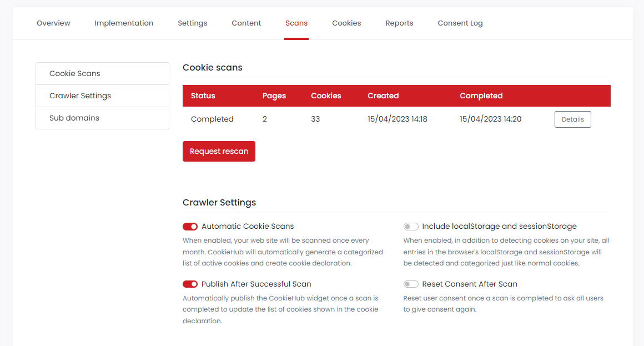
Task: Switch to the Settings tab
Action: [x=192, y=23]
